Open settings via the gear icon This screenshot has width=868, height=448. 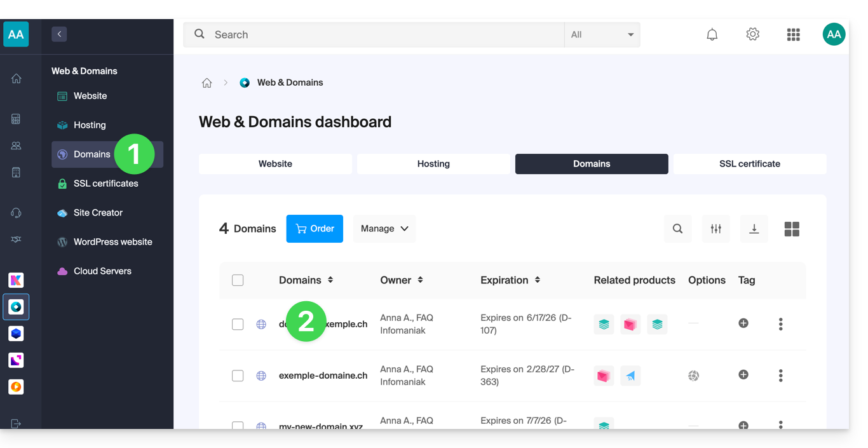click(x=752, y=34)
